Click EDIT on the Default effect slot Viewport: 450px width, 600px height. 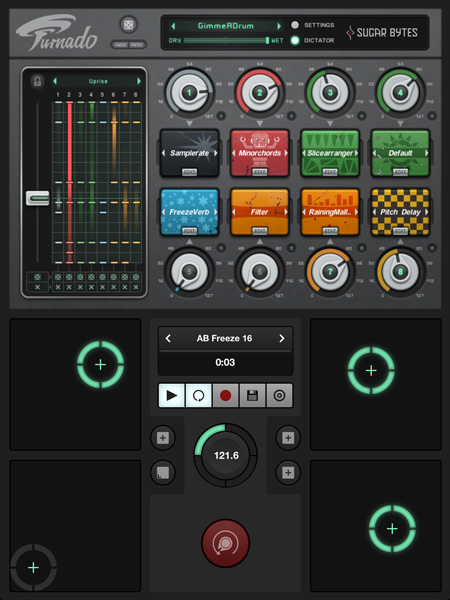pos(400,172)
